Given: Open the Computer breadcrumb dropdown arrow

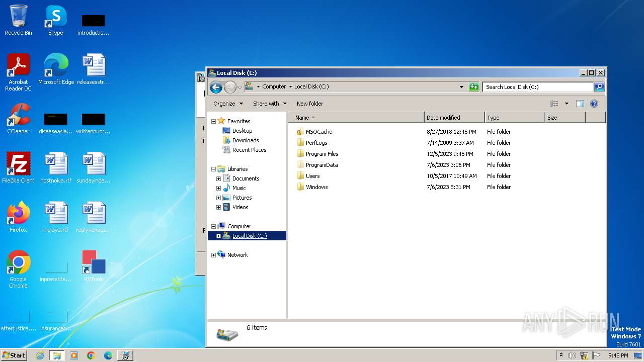Looking at the screenshot, I should pyautogui.click(x=290, y=86).
